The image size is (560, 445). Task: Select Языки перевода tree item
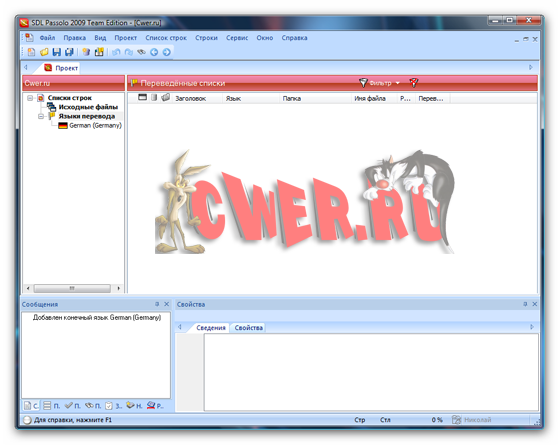click(x=87, y=116)
